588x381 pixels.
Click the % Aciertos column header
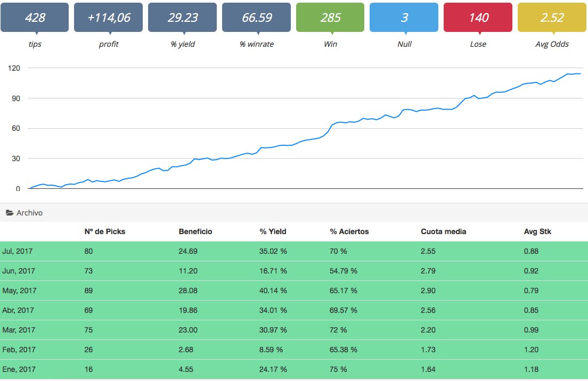(x=349, y=231)
